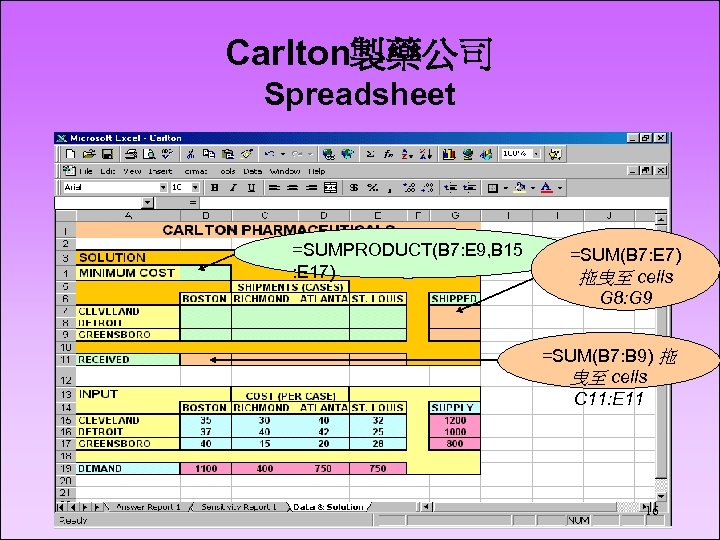The width and height of the screenshot is (720, 540).
Task: Click Merge and Center icon
Action: coord(330,187)
